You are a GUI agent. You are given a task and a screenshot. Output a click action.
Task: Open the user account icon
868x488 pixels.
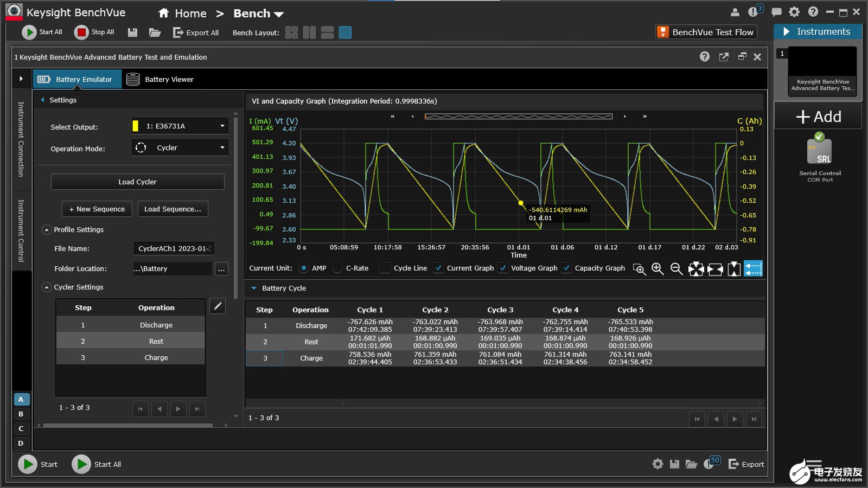(x=735, y=12)
